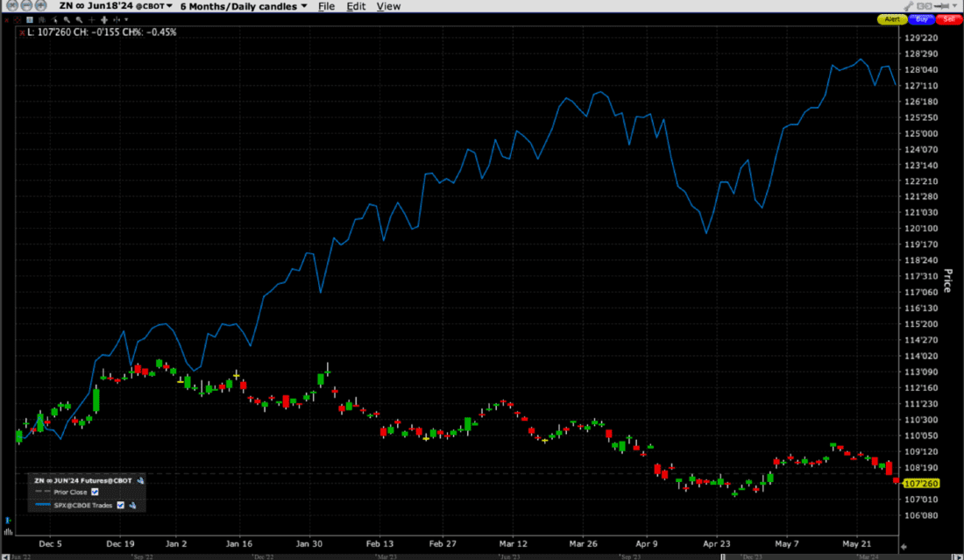Open the File menu
Viewport: 964px width, 560px height.
[x=326, y=6]
